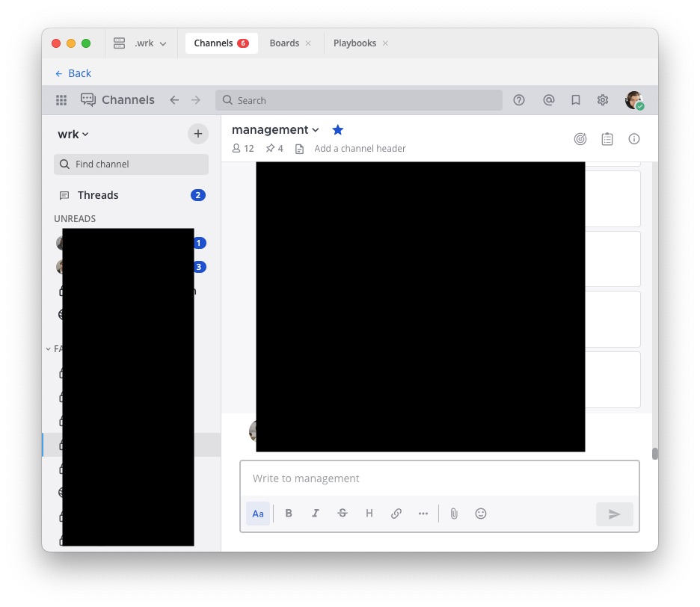This screenshot has height=607, width=700.
Task: Send the message with the send icon
Action: 614,514
